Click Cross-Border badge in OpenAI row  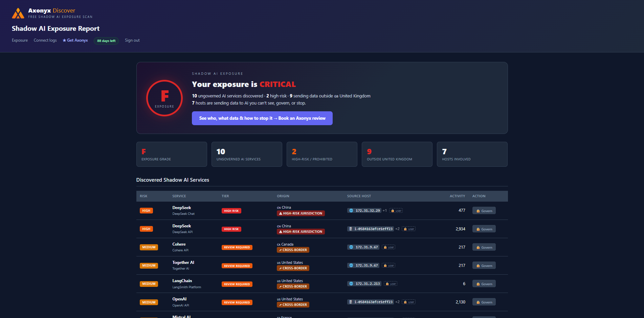pos(293,304)
